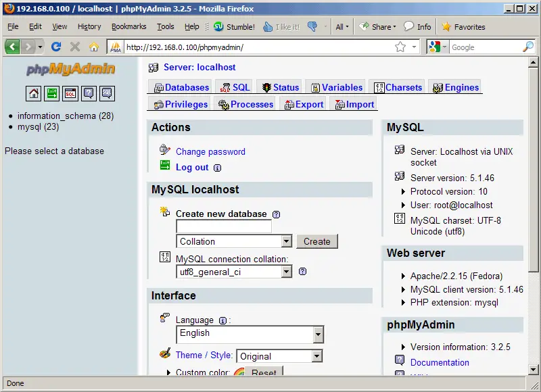
Task: Click the thumbs-down icon in toolbar
Action: coord(312,26)
